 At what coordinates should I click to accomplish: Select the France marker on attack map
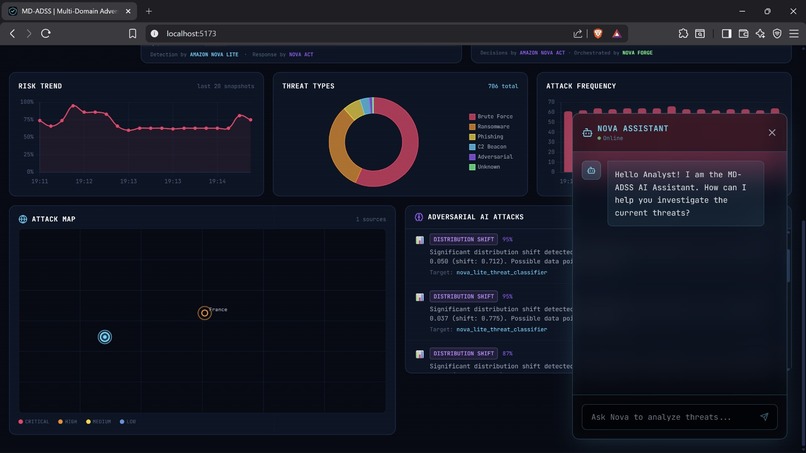point(204,313)
